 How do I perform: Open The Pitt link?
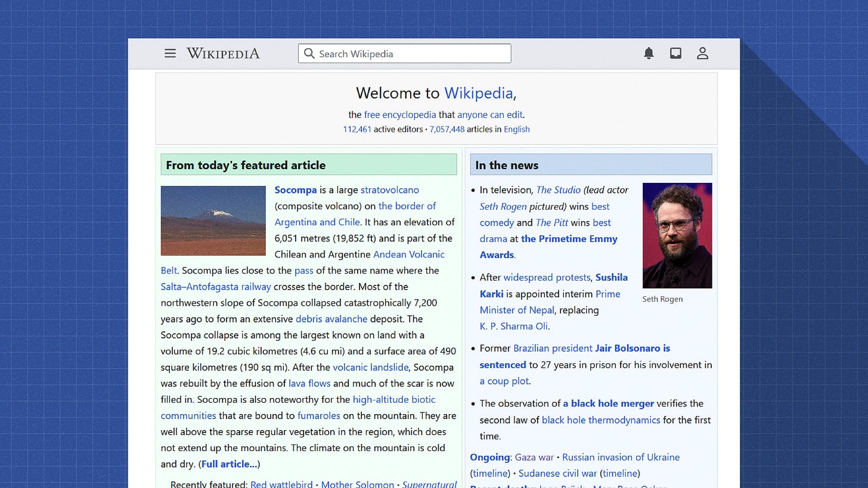click(551, 222)
